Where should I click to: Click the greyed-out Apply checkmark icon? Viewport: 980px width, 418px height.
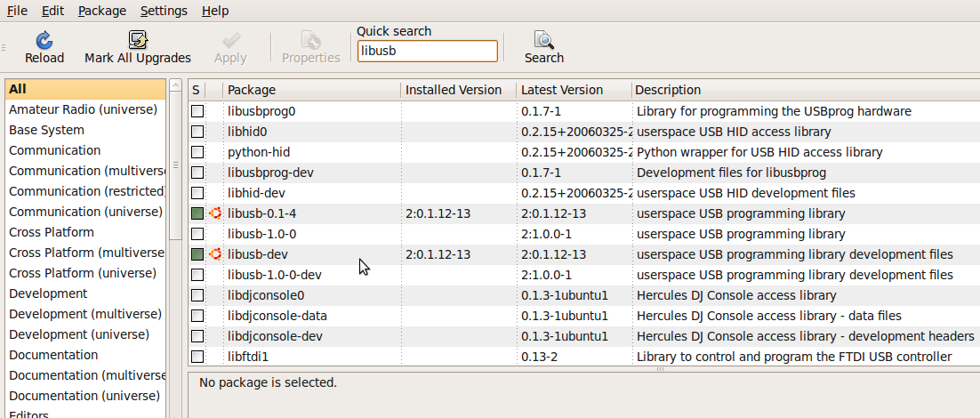click(230, 40)
